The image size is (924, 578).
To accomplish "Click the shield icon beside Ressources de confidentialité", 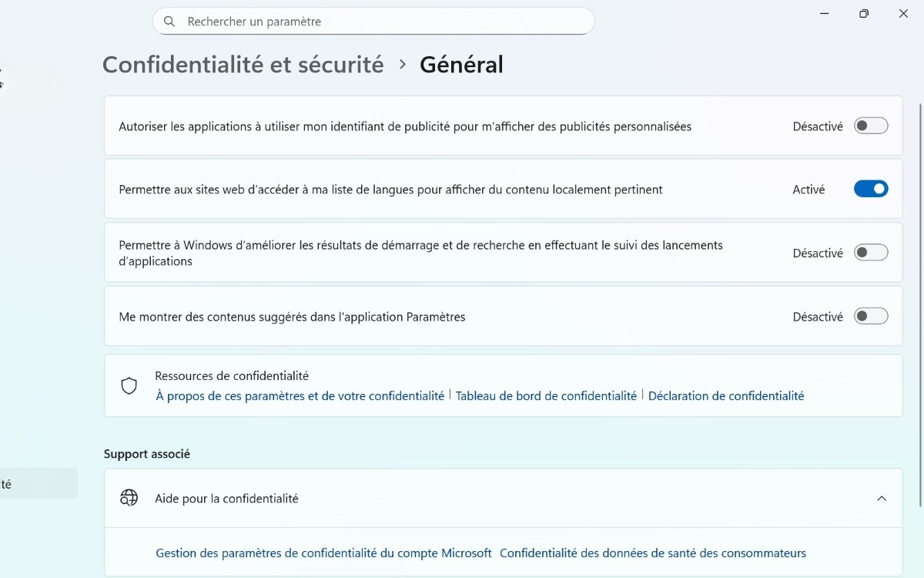I will (x=129, y=385).
